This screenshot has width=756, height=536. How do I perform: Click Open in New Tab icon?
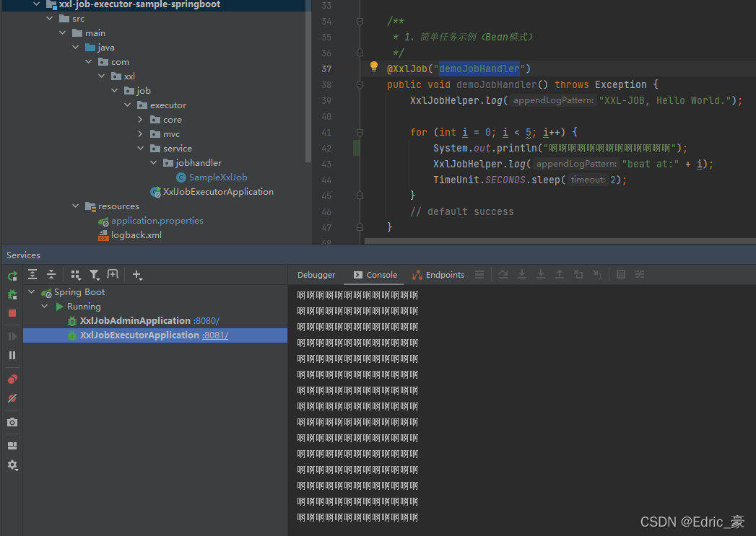coord(113,275)
